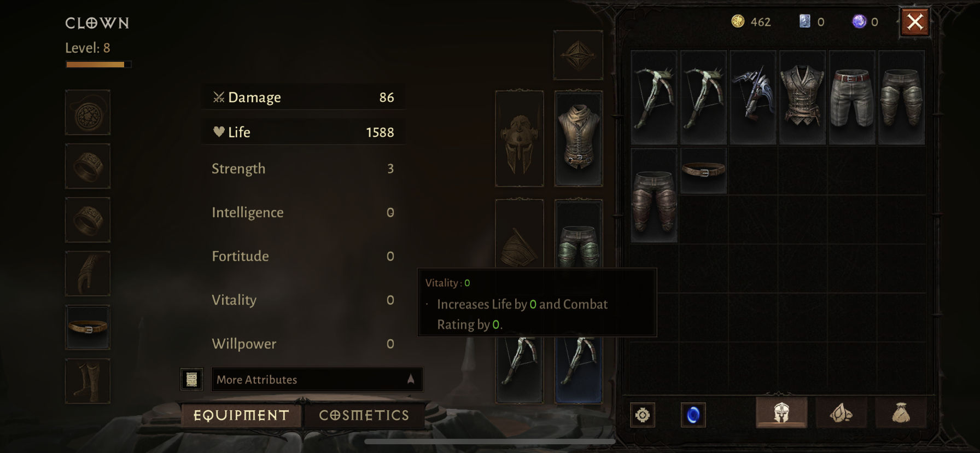Tap the blue portal icon
The image size is (980, 453).
point(693,415)
